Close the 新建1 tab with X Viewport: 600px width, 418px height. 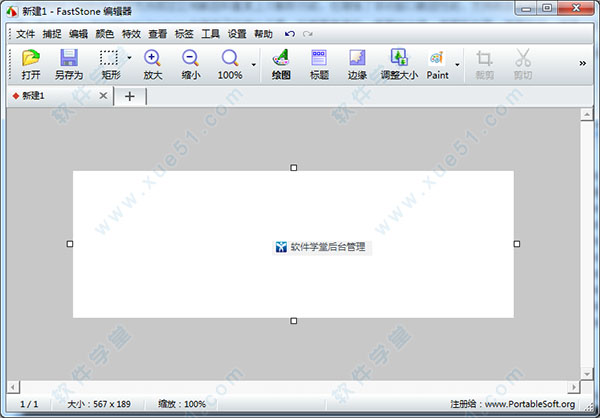103,96
